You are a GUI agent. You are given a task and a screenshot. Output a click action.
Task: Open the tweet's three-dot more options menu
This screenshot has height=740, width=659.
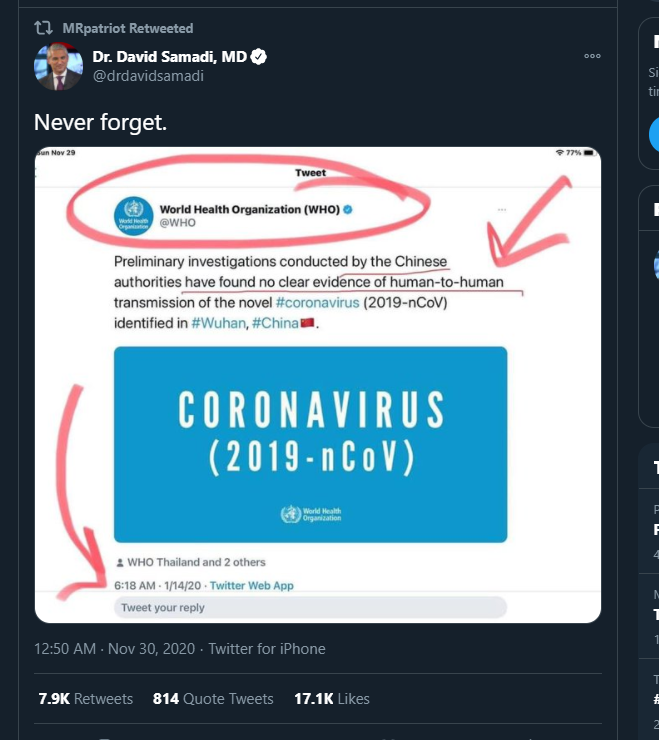(592, 57)
